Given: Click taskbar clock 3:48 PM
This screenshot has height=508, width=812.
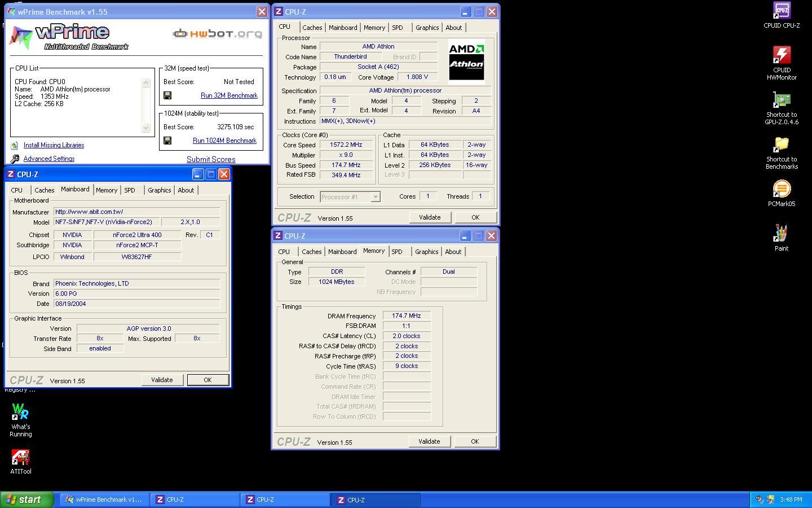Looking at the screenshot, I should tap(791, 500).
